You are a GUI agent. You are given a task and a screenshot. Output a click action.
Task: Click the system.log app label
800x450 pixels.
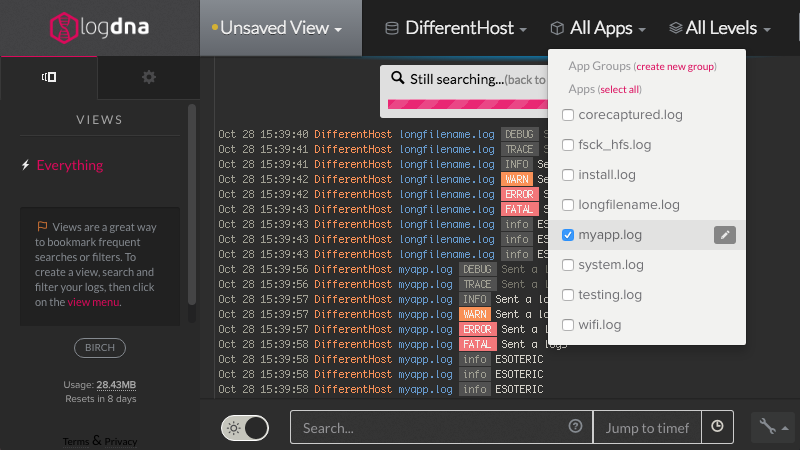(611, 265)
